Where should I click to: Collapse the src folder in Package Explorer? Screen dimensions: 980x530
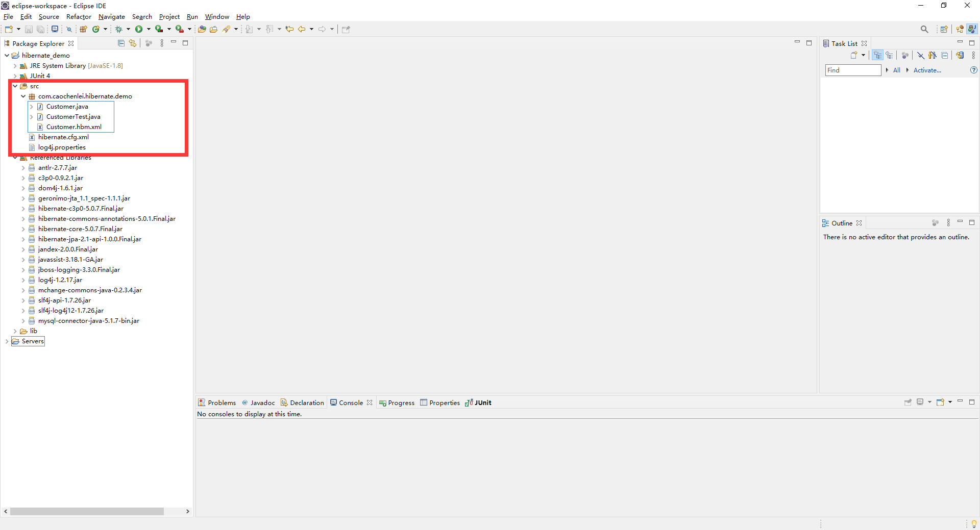point(15,86)
